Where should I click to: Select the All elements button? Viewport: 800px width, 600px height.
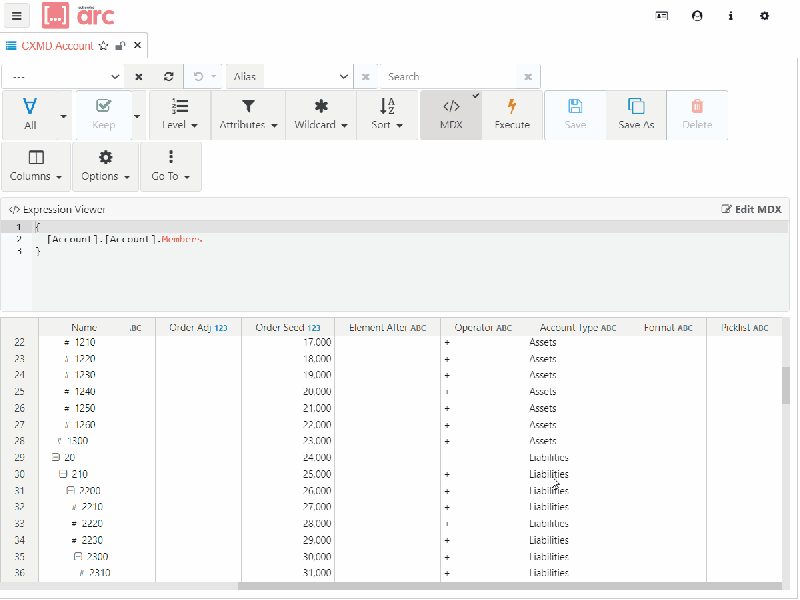(x=30, y=115)
